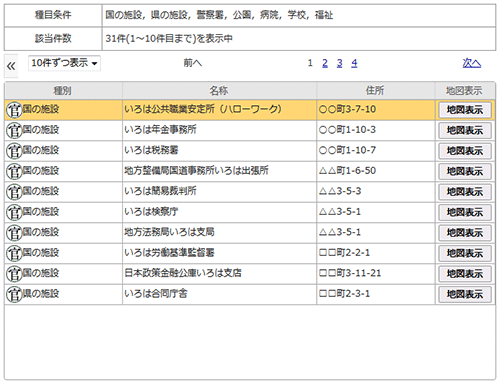Show map for いろは労働基準監督署
This screenshot has width=500, height=384.
(465, 254)
